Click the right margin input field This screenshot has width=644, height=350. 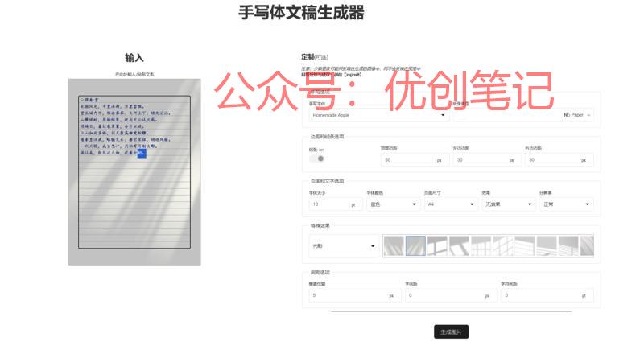(x=559, y=160)
